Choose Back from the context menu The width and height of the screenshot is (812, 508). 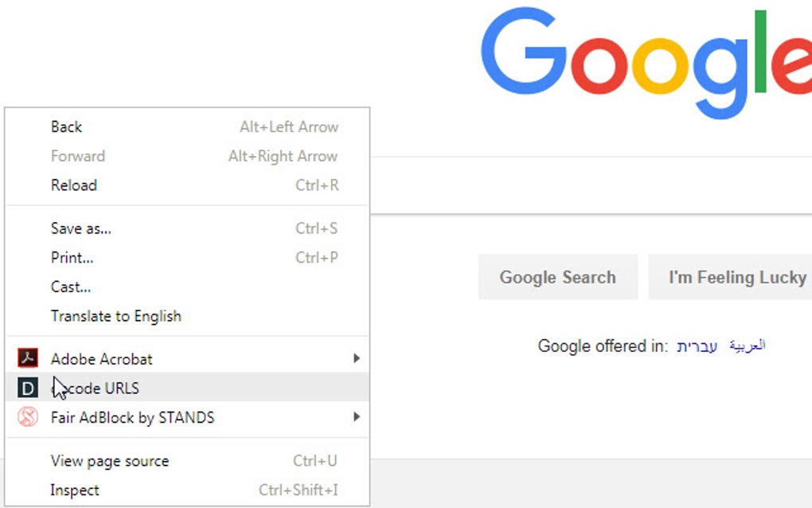click(67, 127)
